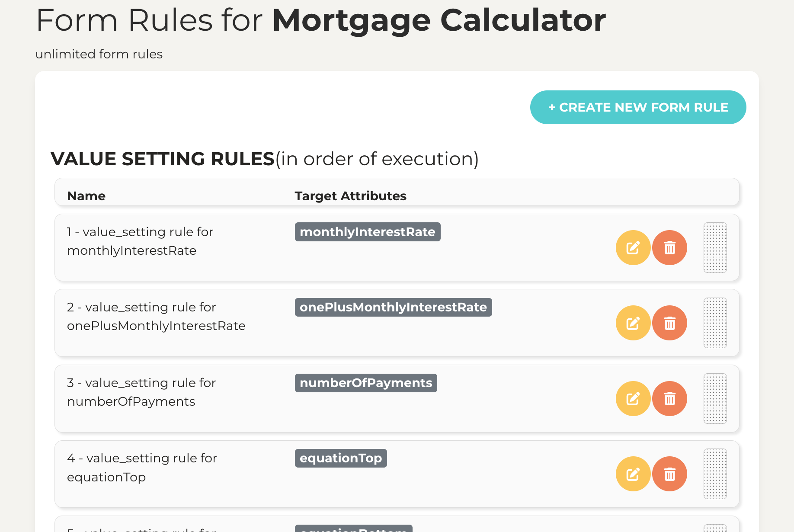794x532 pixels.
Task: Click the onePlusMonthlyInterestRate target attribute tag
Action: 393,307
